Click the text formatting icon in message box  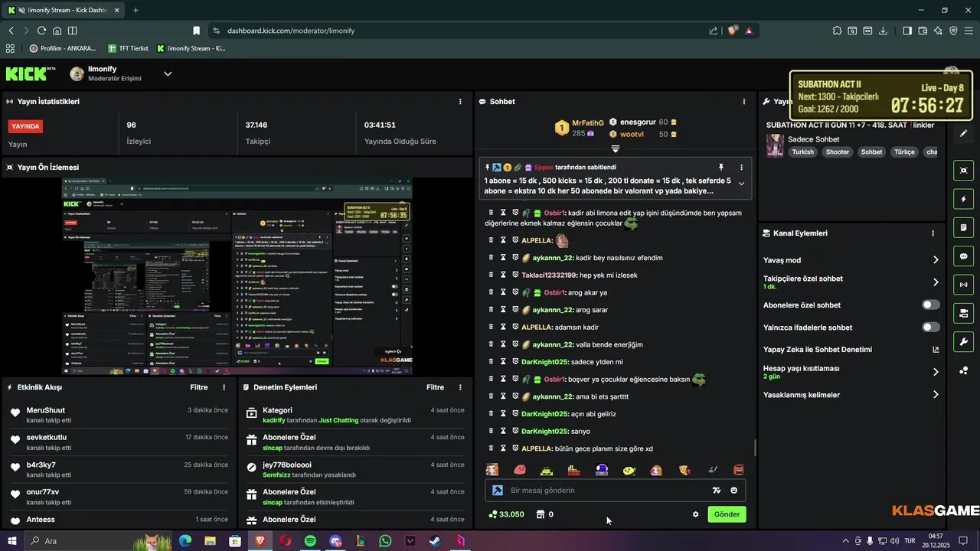point(717,491)
